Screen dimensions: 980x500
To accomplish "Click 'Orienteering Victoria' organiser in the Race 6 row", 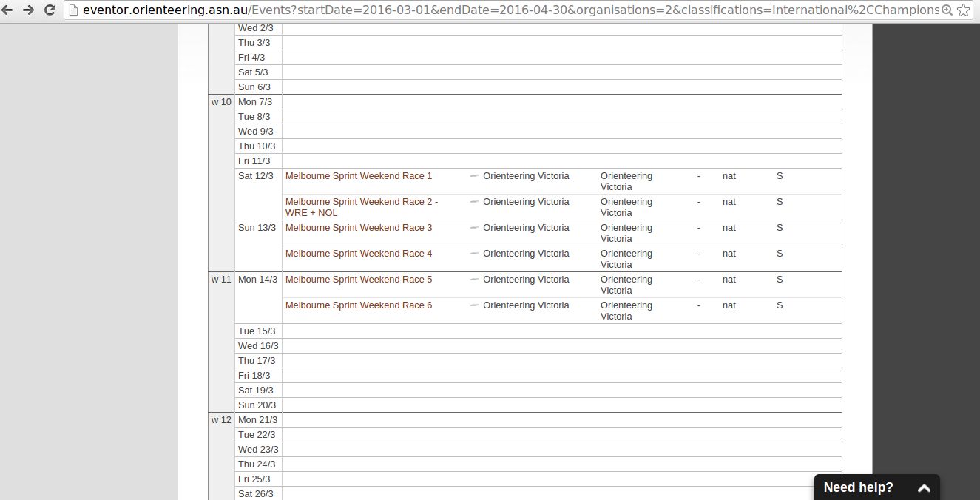I will [x=526, y=305].
